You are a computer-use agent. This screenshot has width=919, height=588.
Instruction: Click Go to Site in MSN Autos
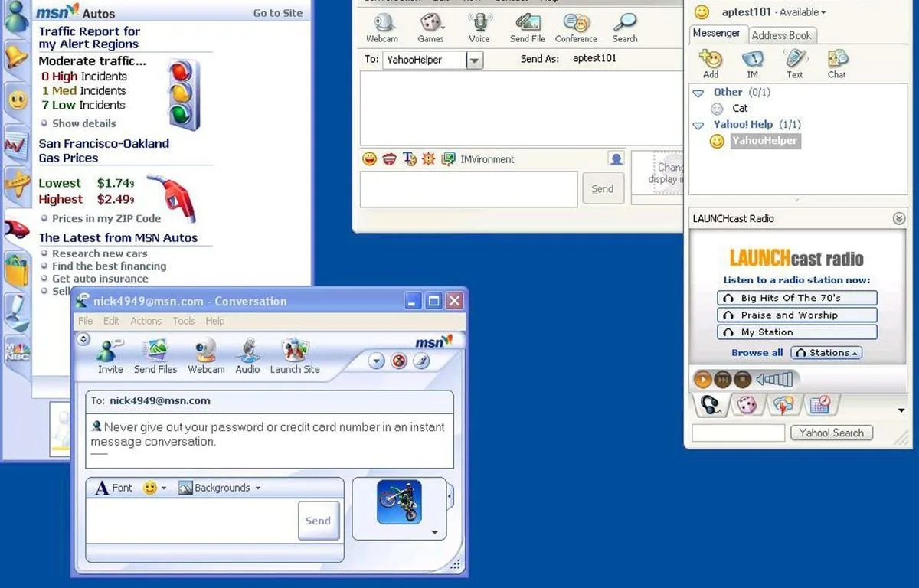(277, 13)
